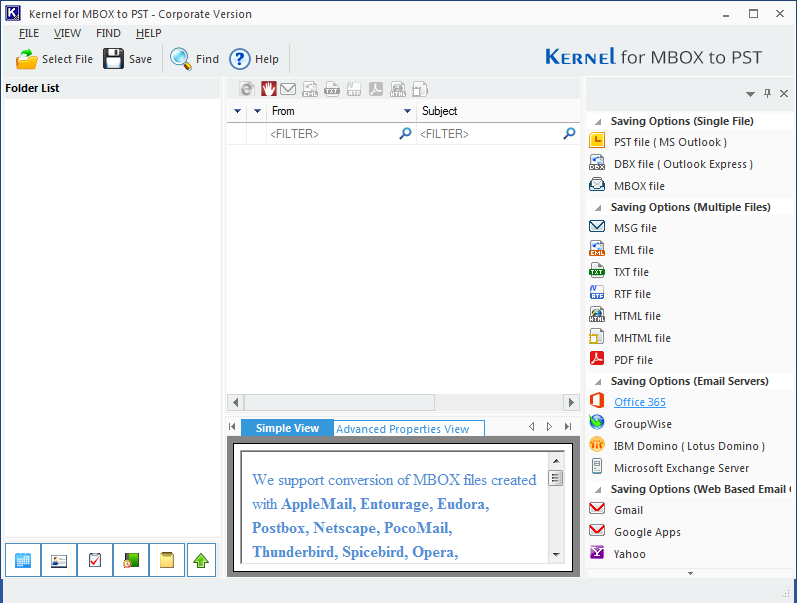
Task: Click the greyed-out browser icon in the email list toolbar
Action: (247, 89)
